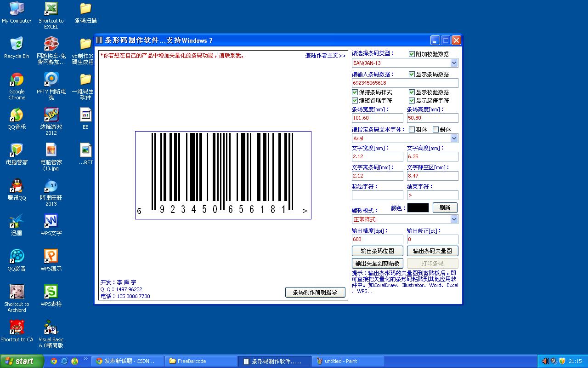Click the volume speaker tray icon

[x=545, y=361]
